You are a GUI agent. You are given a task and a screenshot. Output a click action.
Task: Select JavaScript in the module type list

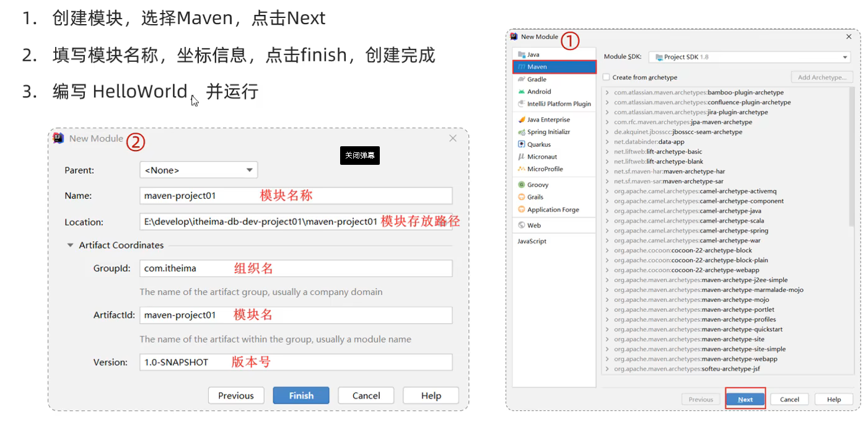pyautogui.click(x=532, y=241)
